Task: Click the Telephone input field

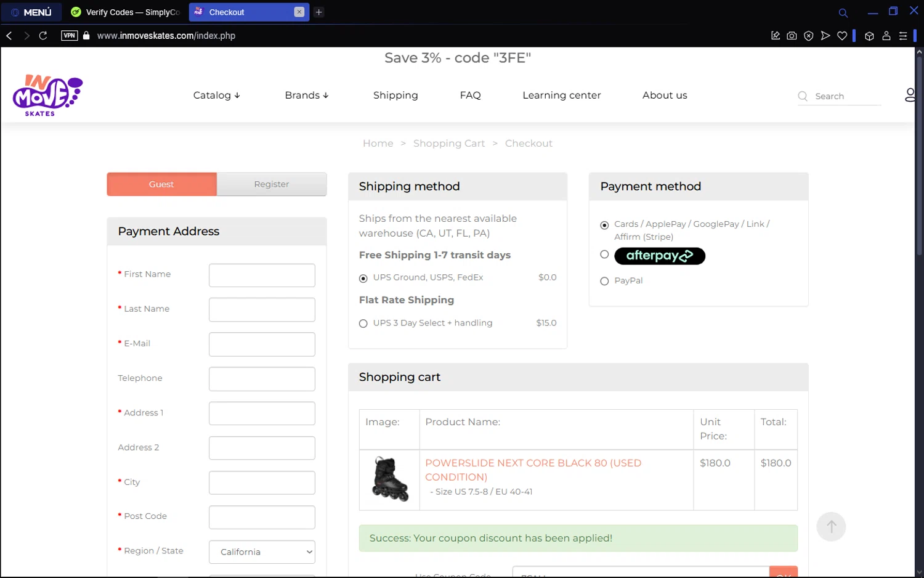Action: pyautogui.click(x=262, y=379)
